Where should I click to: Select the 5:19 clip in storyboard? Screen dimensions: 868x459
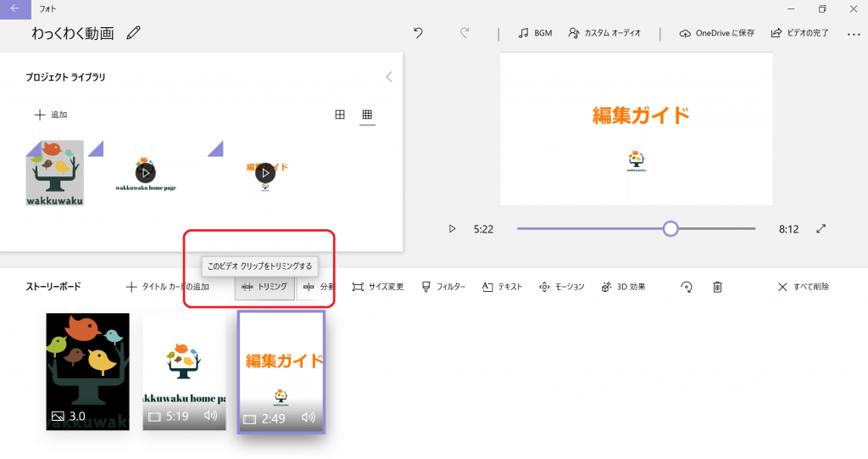pyautogui.click(x=184, y=371)
